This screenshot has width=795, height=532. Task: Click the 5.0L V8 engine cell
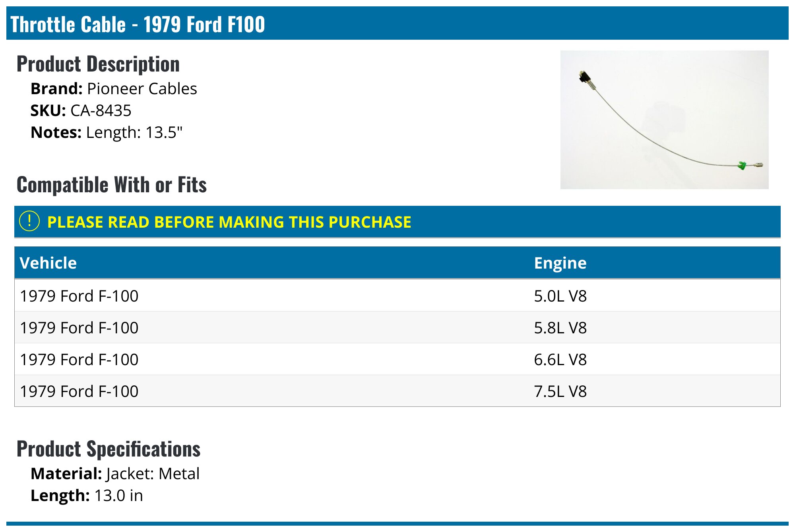pyautogui.click(x=560, y=296)
